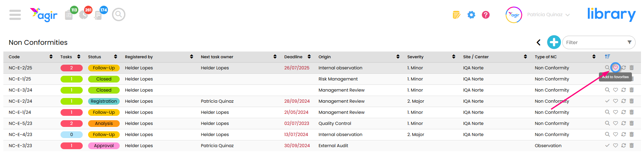
Task: Click the Registration status of NC-E-2/24
Action: pyautogui.click(x=104, y=101)
